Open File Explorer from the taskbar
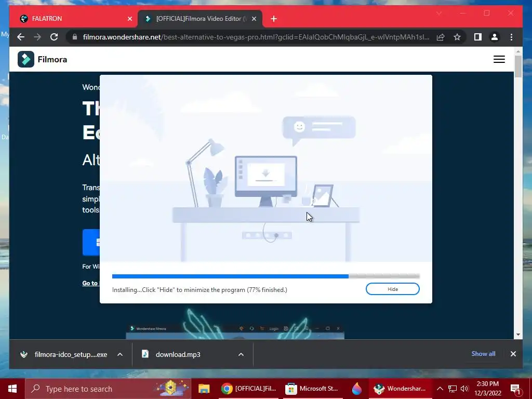This screenshot has height=399, width=532. [204, 389]
